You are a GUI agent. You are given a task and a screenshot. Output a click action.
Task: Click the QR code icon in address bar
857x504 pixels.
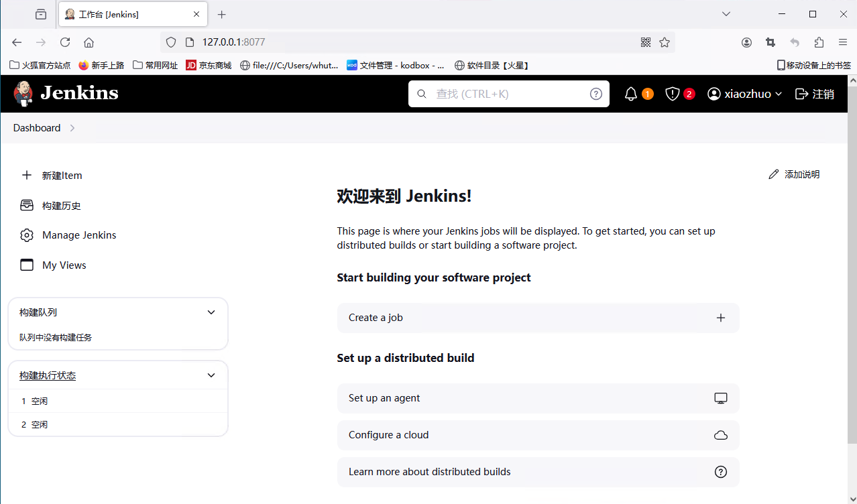pos(646,42)
